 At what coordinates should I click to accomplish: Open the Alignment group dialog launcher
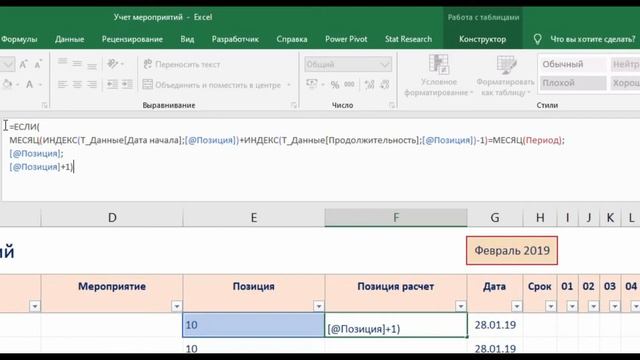(293, 105)
